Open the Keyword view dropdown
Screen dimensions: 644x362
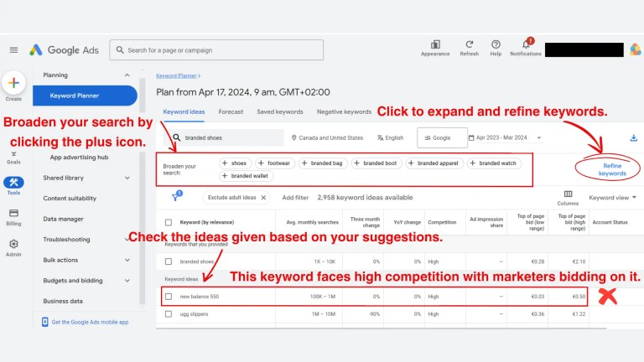[612, 198]
